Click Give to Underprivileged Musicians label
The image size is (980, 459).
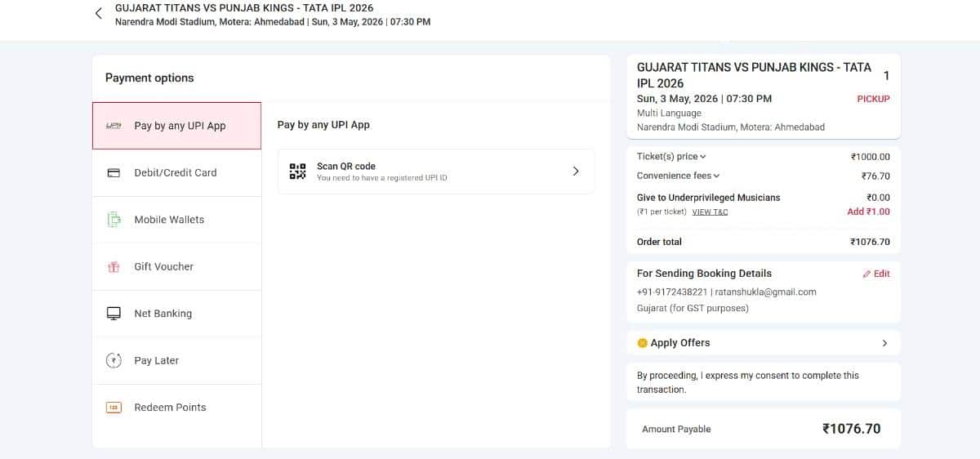(x=708, y=198)
